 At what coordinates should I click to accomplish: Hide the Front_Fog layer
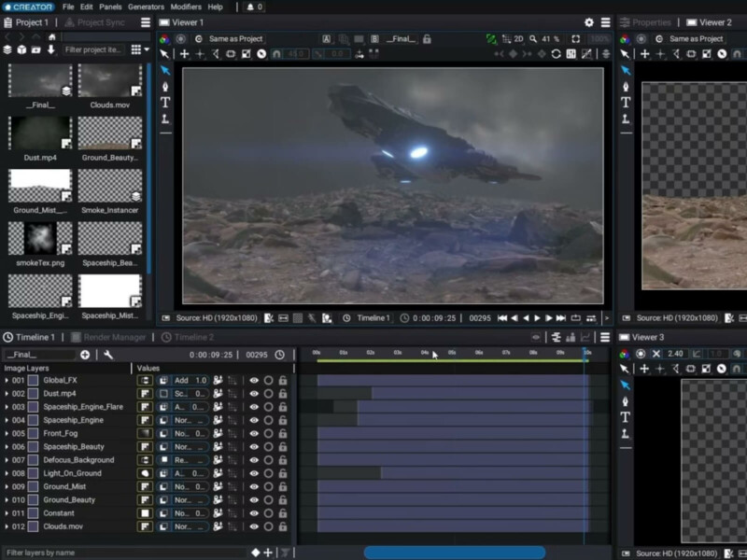(x=254, y=434)
